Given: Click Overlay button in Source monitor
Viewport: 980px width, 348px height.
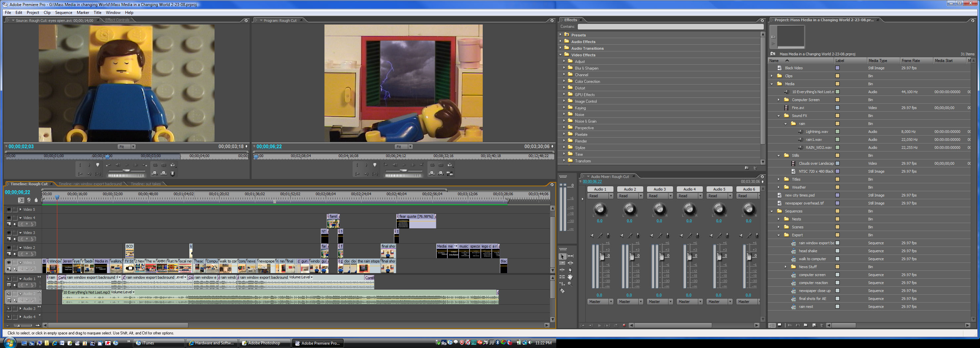Looking at the screenshot, I should pos(164,174).
